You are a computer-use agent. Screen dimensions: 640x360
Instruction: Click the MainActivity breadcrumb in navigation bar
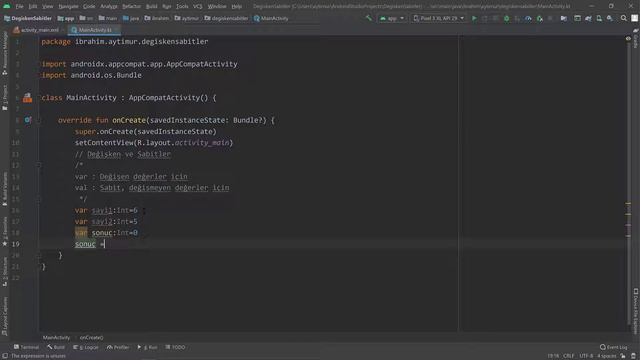pyautogui.click(x=271, y=18)
